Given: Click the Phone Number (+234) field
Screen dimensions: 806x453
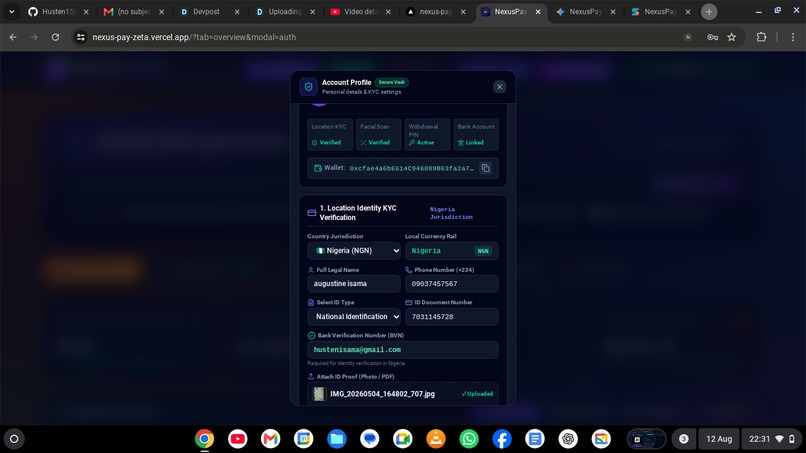Looking at the screenshot, I should (451, 284).
